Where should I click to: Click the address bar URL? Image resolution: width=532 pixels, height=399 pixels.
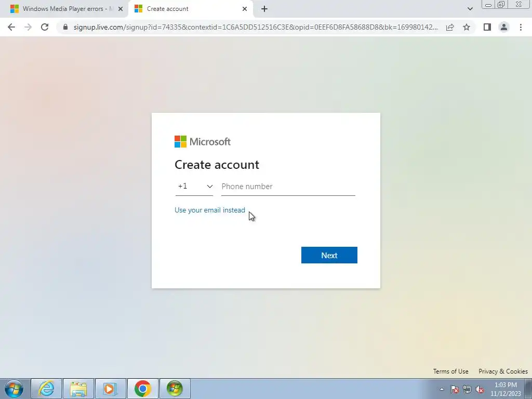256,27
